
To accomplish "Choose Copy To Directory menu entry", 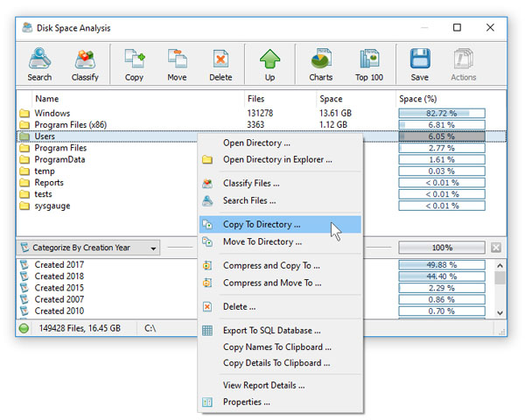I will [280, 224].
